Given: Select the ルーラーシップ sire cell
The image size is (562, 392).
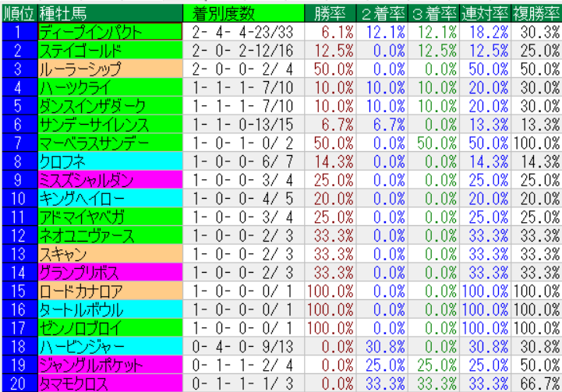Looking at the screenshot, I should [x=110, y=69].
